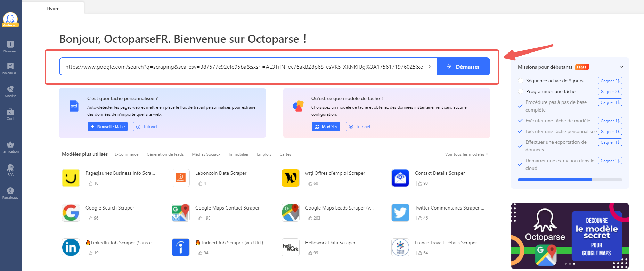Viewport: 644px width, 271px height.
Task: Open Leboncoin Data Scraper title
Action: [x=221, y=173]
